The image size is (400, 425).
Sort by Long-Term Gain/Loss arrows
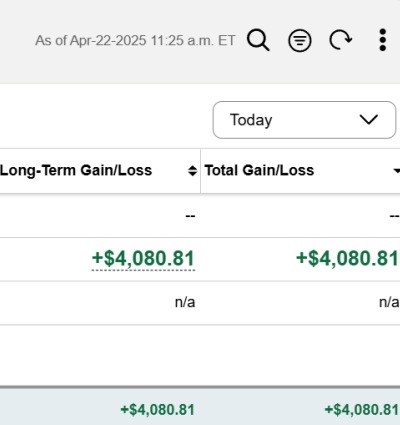point(192,171)
